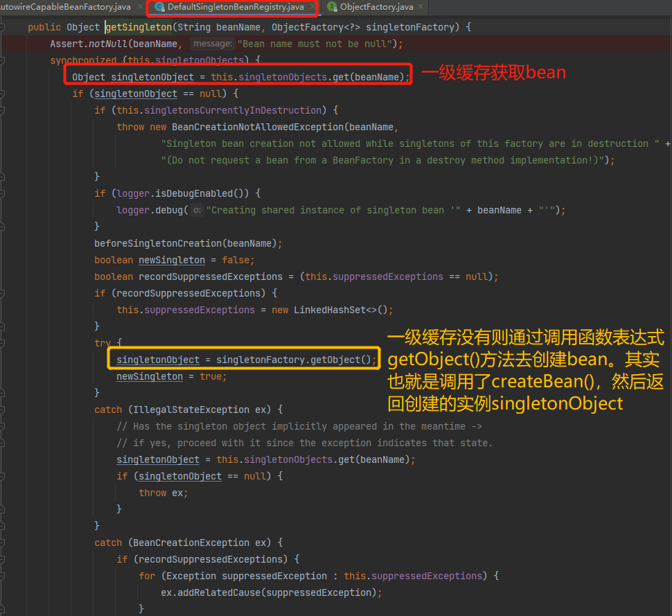The height and width of the screenshot is (616, 672).
Task: Click singletonFactory.getObject() call
Action: 294,360
